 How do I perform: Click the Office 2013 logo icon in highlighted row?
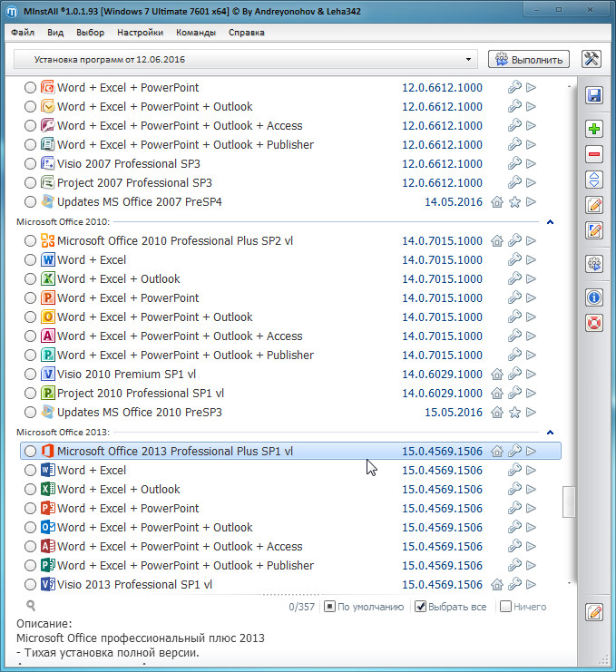pos(47,451)
